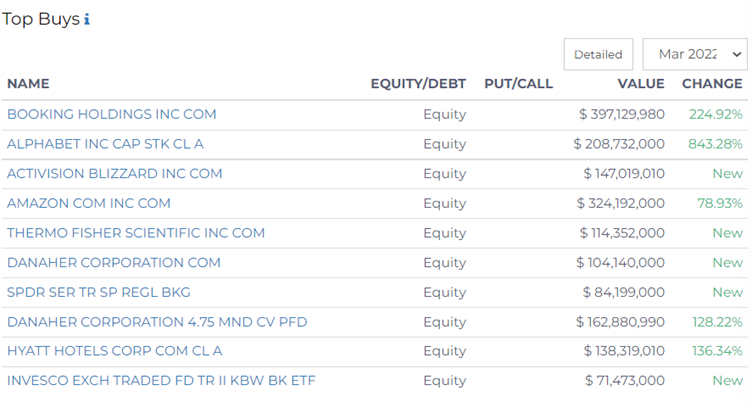The width and height of the screenshot is (752, 402).
Task: Click the Top Buys section heading
Action: point(41,19)
